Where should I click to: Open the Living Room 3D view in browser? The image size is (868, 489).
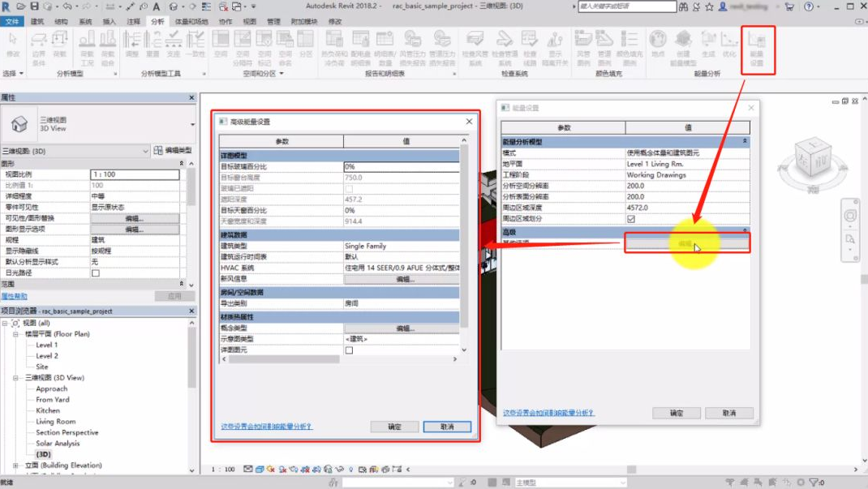[x=55, y=422]
